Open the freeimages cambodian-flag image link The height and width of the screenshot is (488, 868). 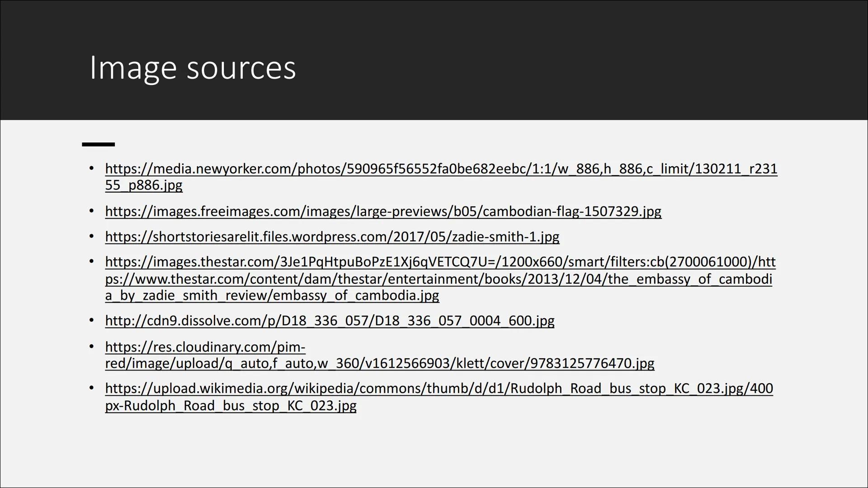click(x=383, y=211)
